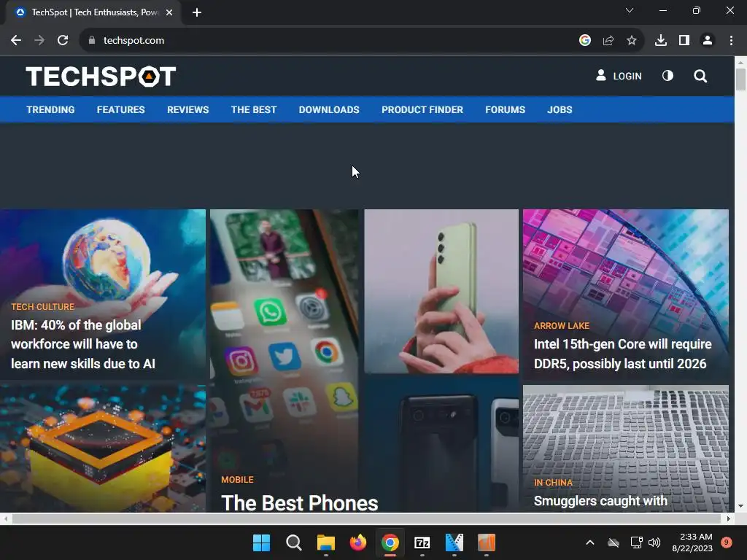747x560 pixels.
Task: Open the DOWNLOADS nav item
Action: pos(329,109)
